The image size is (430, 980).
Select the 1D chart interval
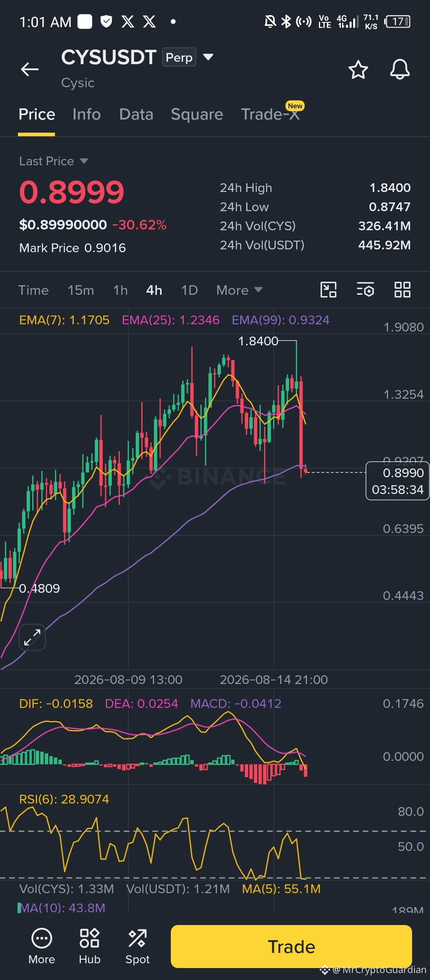(190, 290)
